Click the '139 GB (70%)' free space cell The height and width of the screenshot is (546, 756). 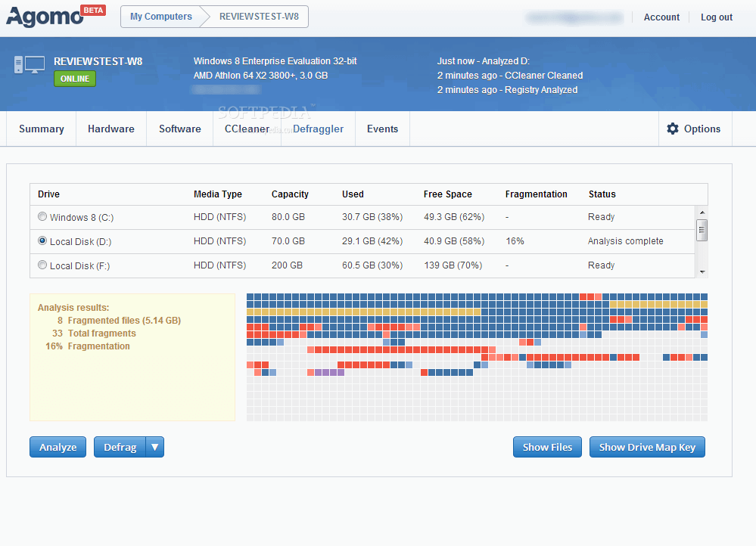pyautogui.click(x=453, y=265)
